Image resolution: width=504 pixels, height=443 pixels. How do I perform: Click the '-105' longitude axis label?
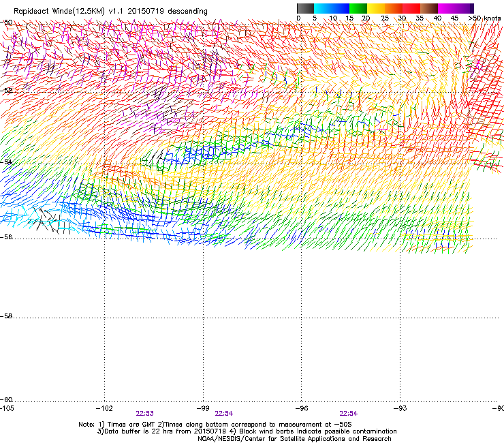pos(7,408)
